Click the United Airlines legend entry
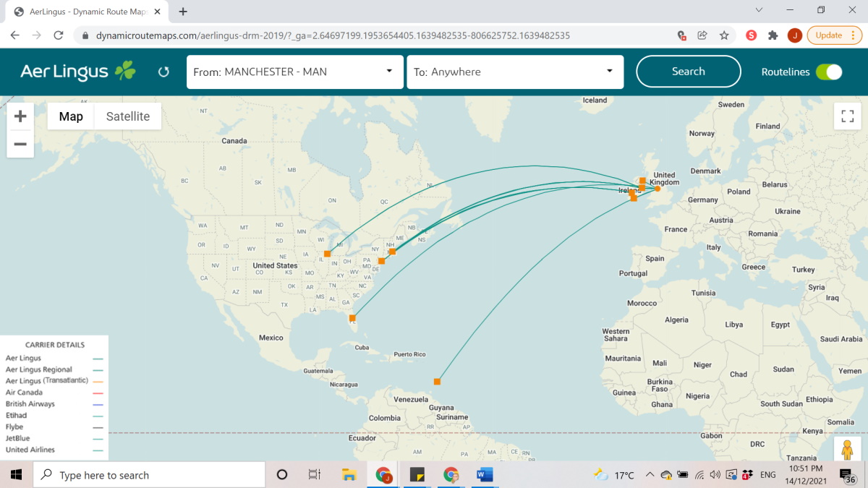868x488 pixels. pos(30,450)
